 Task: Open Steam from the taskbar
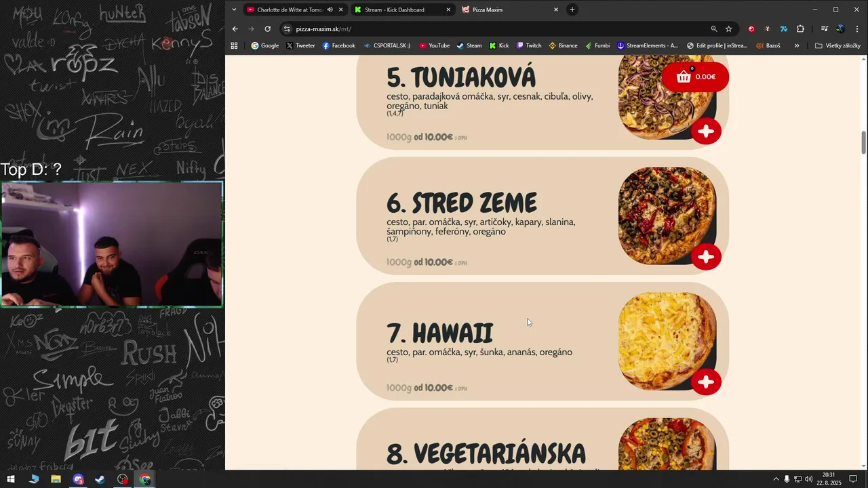(x=100, y=479)
